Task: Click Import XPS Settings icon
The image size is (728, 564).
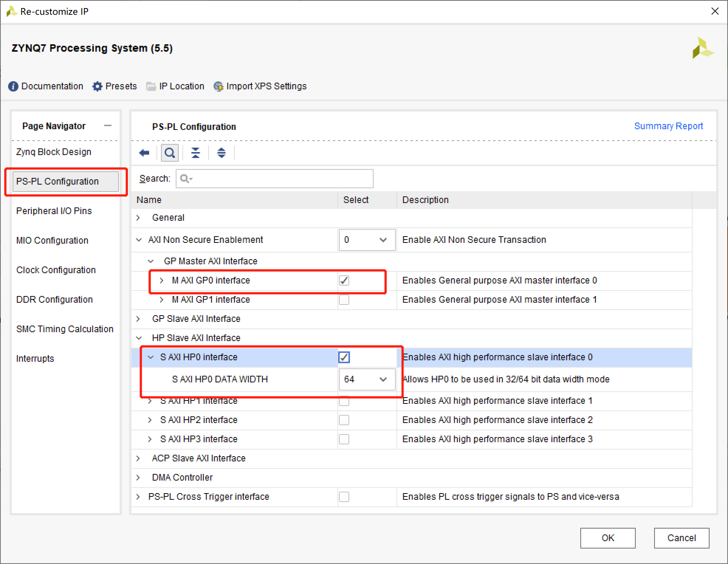Action: (x=218, y=86)
